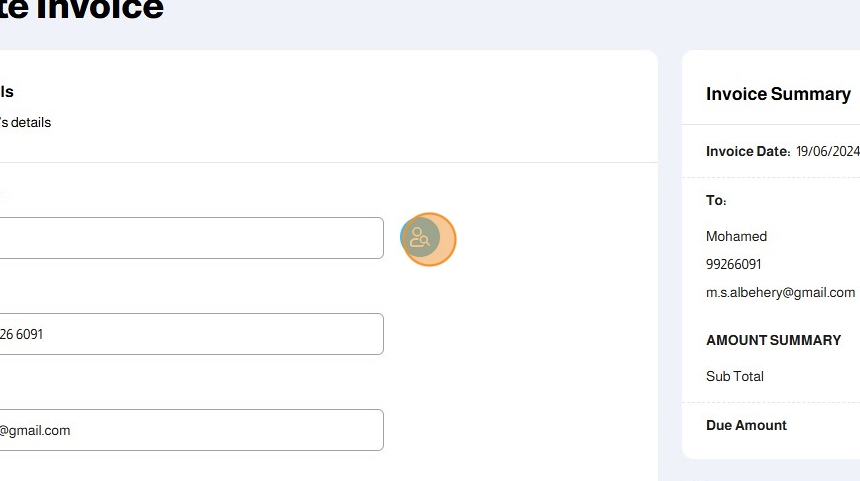Click the m.s.albehery@gmail.com email text
The width and height of the screenshot is (860, 481).
(780, 293)
